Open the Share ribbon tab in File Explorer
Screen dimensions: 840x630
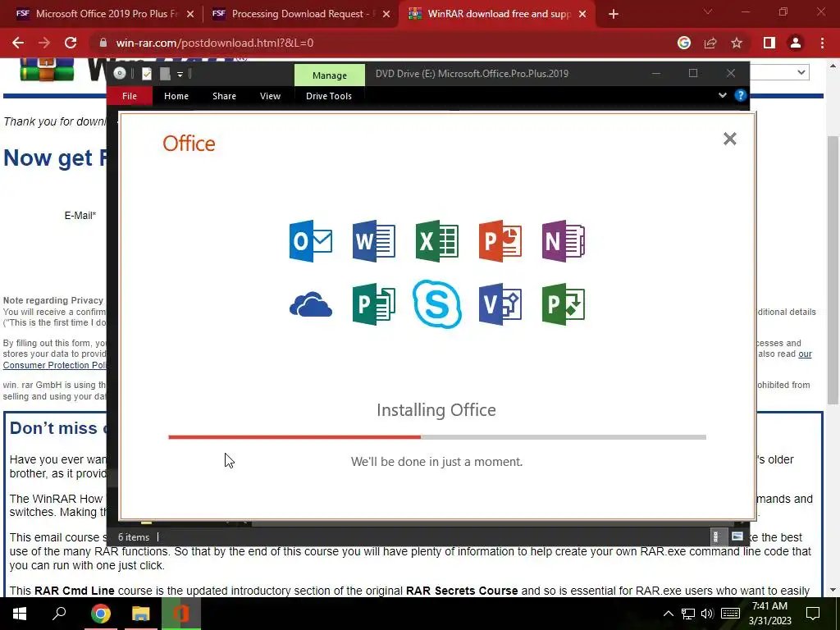click(224, 96)
